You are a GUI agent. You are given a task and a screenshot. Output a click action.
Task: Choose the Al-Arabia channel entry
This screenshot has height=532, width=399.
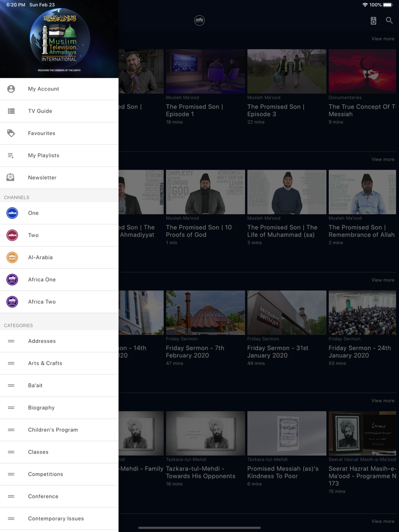[x=59, y=257]
